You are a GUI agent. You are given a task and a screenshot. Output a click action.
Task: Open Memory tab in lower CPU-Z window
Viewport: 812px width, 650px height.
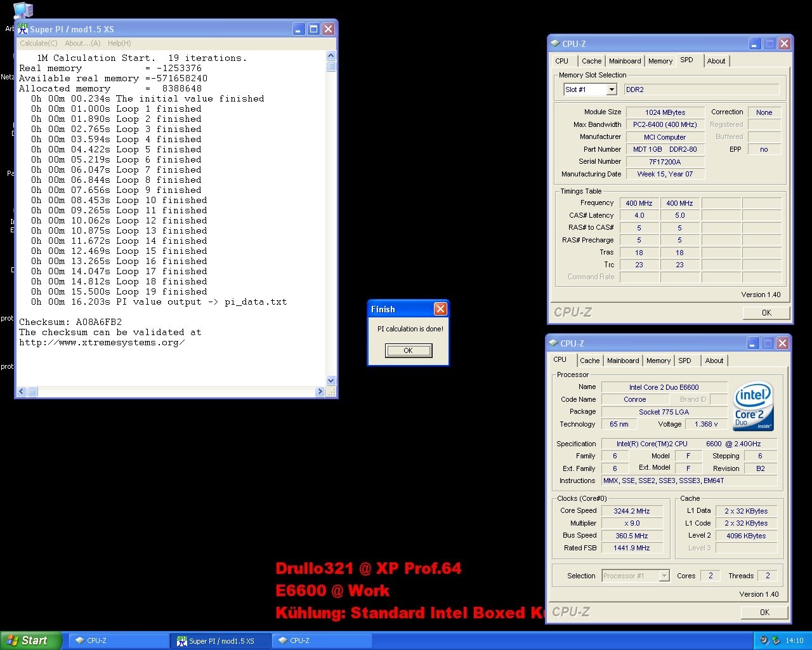[658, 361]
